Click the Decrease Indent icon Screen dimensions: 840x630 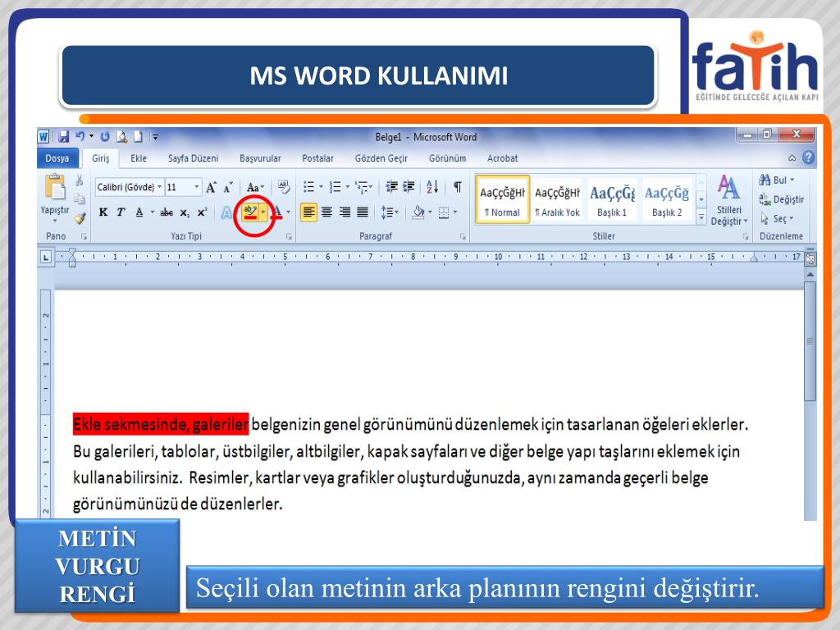point(391,187)
